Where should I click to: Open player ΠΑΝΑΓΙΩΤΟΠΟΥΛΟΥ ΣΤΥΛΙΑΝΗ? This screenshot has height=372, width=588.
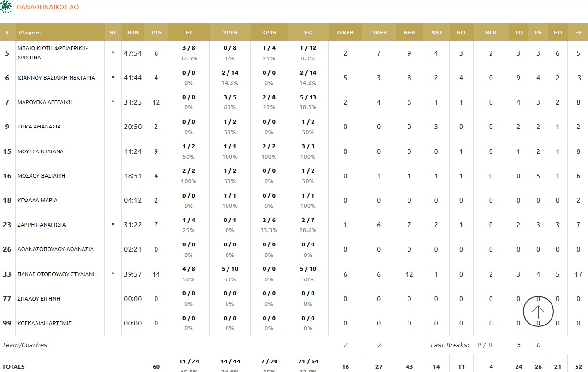click(x=57, y=274)
